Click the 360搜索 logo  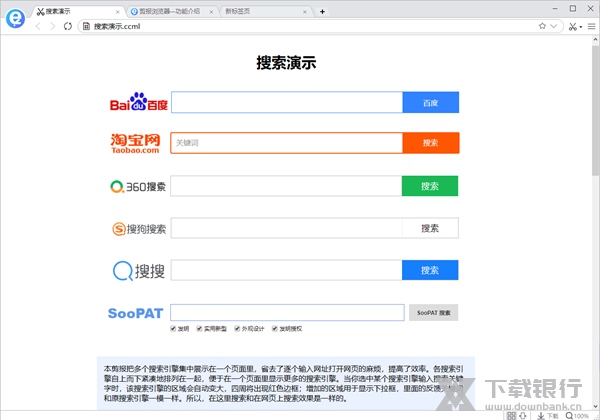pos(138,187)
